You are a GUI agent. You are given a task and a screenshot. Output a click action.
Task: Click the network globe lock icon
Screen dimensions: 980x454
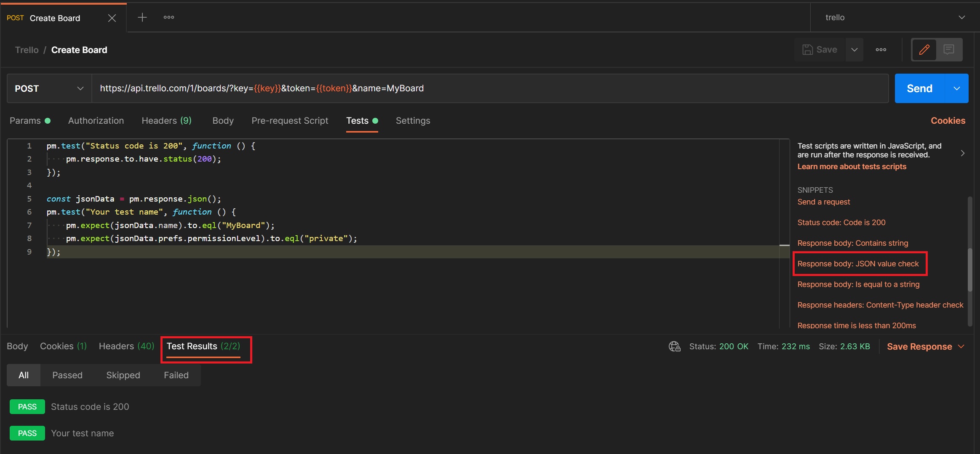click(x=675, y=346)
